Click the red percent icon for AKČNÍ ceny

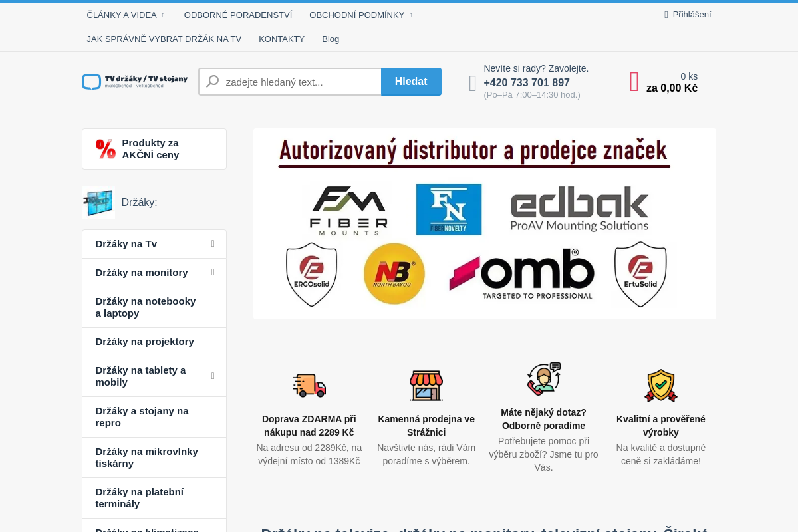coord(106,149)
